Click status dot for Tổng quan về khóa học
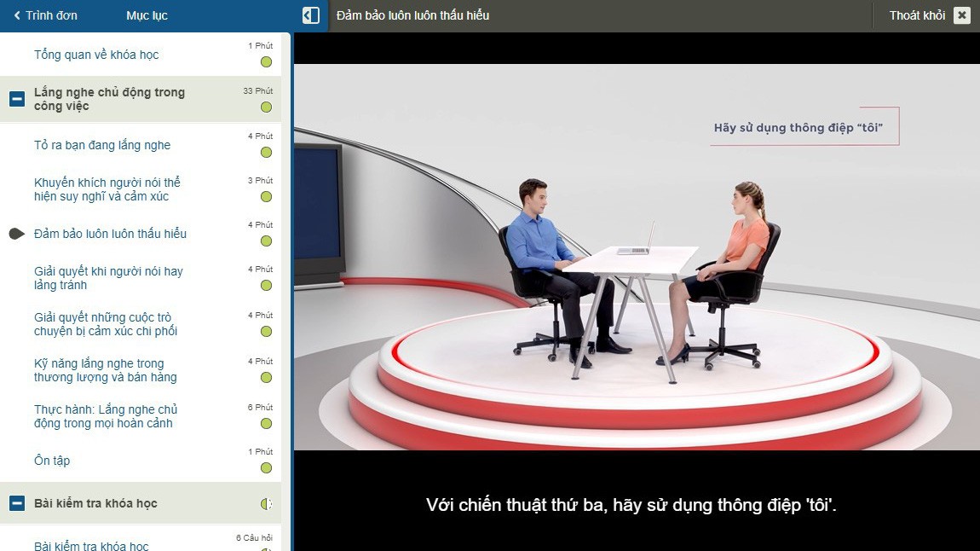 pyautogui.click(x=266, y=62)
